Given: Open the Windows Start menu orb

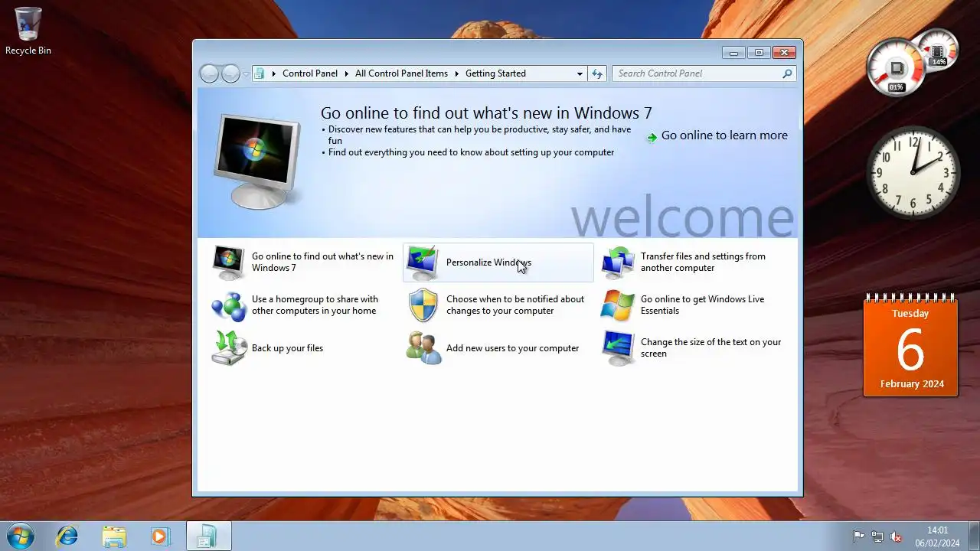Looking at the screenshot, I should click(x=19, y=536).
